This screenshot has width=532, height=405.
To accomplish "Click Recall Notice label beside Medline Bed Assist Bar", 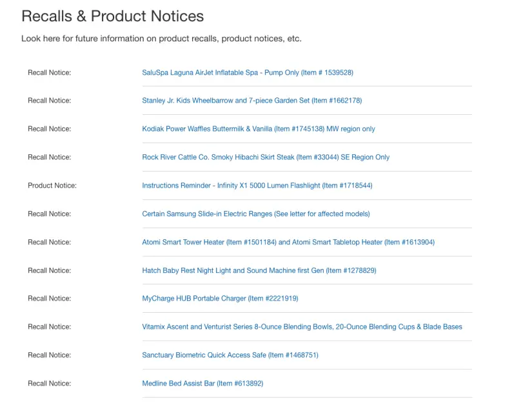I will pyautogui.click(x=49, y=384).
